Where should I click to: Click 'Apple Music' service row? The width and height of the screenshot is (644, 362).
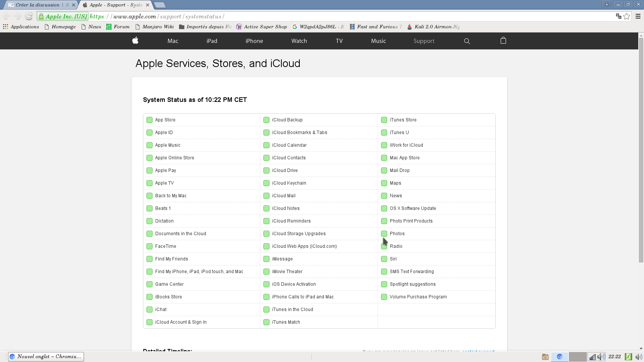[202, 145]
